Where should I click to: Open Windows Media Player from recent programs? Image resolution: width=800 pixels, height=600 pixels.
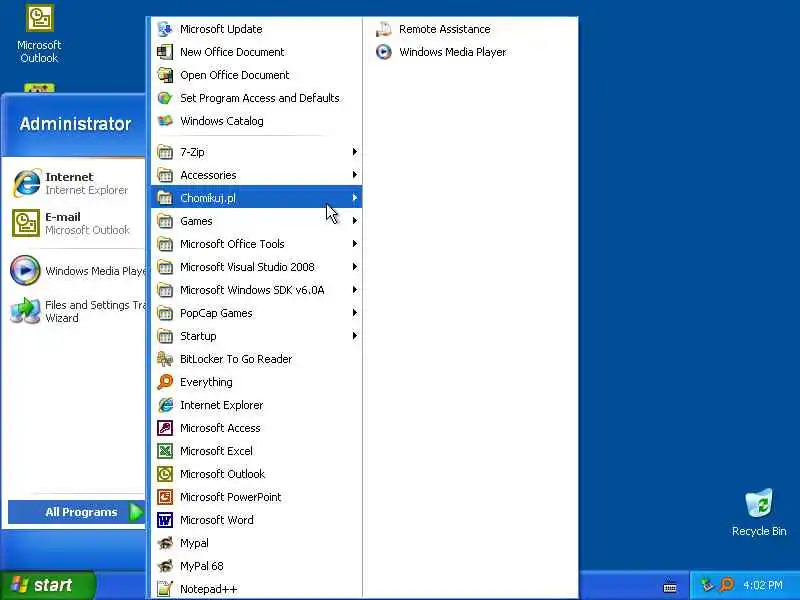pyautogui.click(x=77, y=271)
